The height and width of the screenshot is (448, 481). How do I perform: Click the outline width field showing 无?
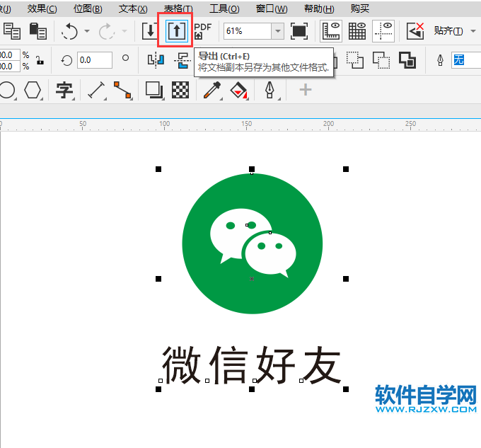(466, 60)
